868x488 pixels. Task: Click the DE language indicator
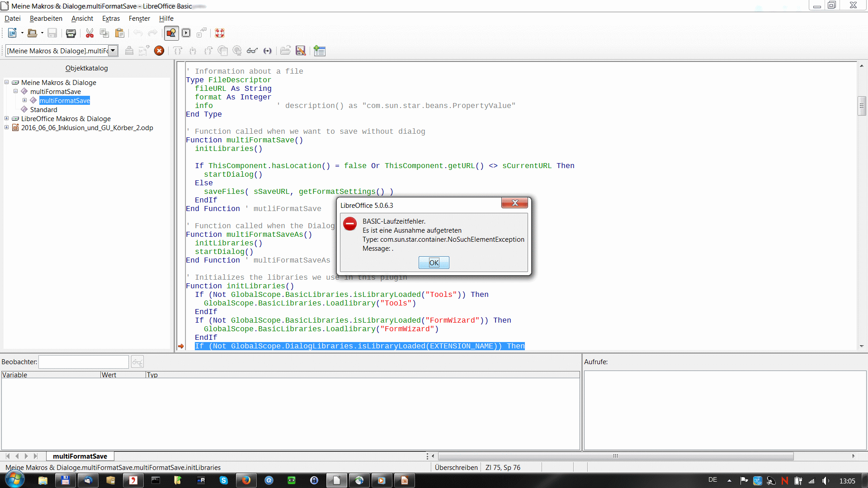pyautogui.click(x=713, y=480)
